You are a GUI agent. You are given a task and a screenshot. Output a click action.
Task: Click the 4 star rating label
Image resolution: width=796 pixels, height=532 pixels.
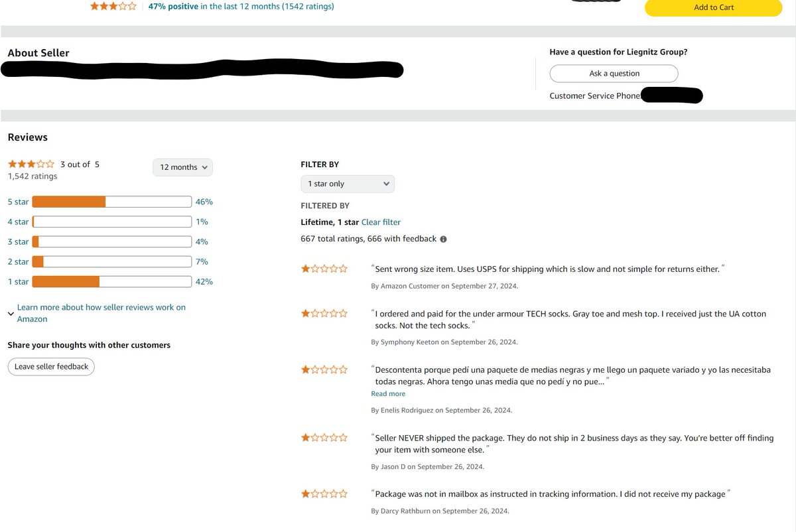coord(18,222)
